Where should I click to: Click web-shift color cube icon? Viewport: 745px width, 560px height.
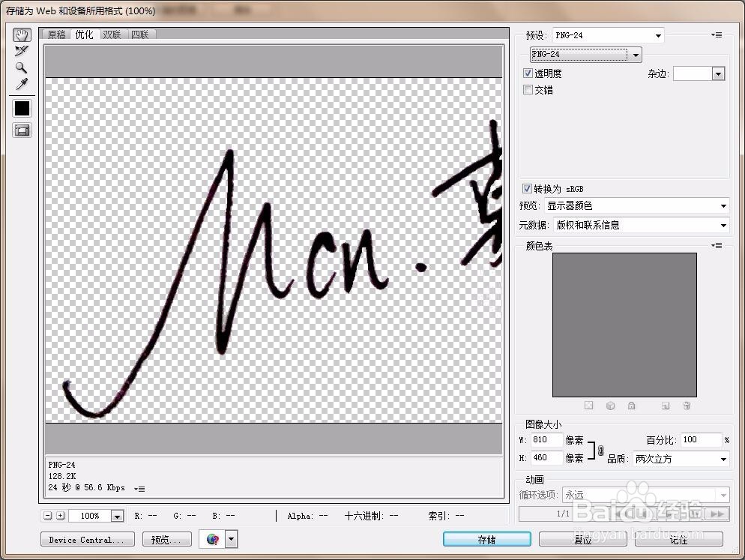click(x=611, y=406)
